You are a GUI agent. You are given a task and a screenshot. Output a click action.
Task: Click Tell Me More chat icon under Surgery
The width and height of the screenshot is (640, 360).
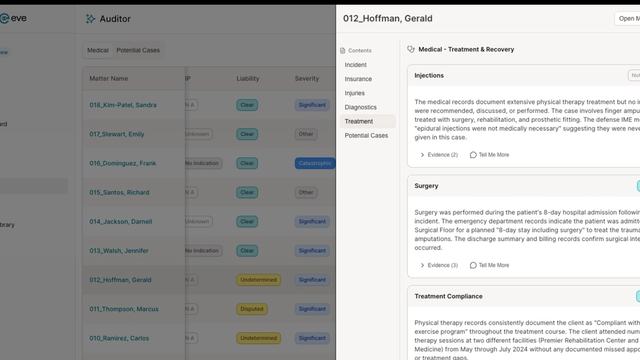click(473, 265)
